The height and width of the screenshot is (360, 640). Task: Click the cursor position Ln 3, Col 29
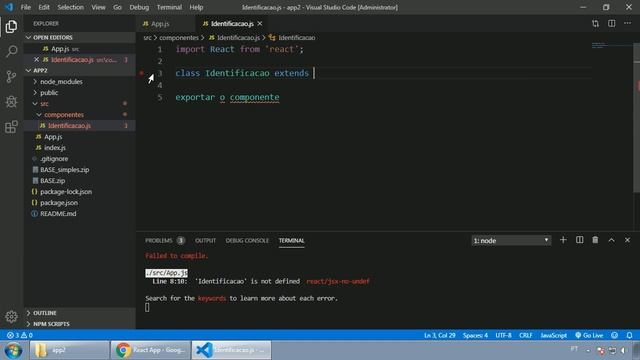(440, 335)
